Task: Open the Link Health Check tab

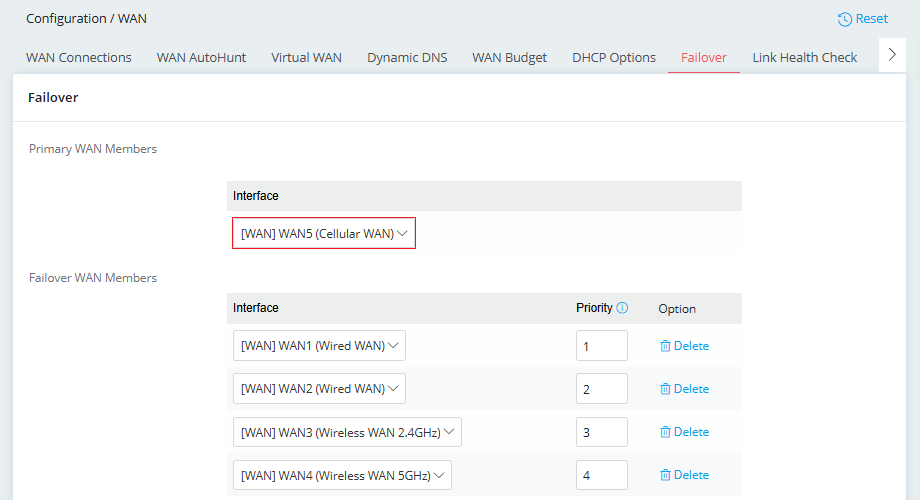Action: [x=804, y=58]
